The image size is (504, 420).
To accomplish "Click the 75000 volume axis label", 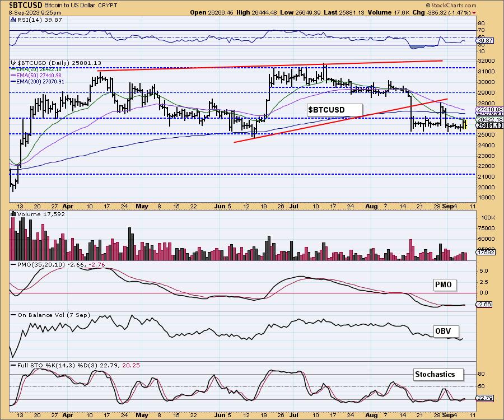I will tap(486, 228).
